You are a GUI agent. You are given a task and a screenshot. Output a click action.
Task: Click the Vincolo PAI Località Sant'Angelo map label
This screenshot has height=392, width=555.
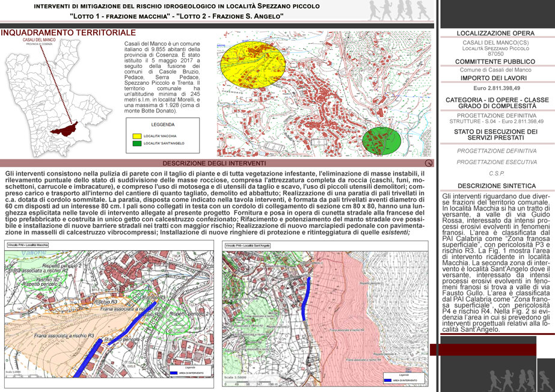(x=248, y=245)
